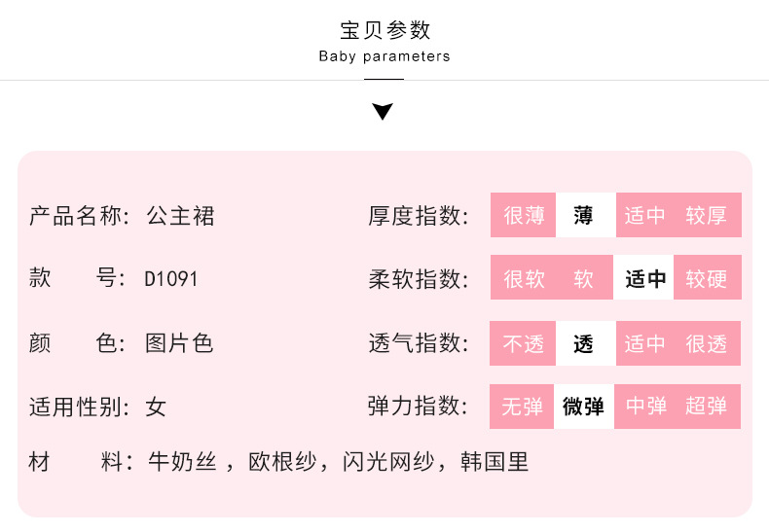Image resolution: width=769 pixels, height=532 pixels.
Task: Pick 较硬 softness option
Action: (x=706, y=279)
